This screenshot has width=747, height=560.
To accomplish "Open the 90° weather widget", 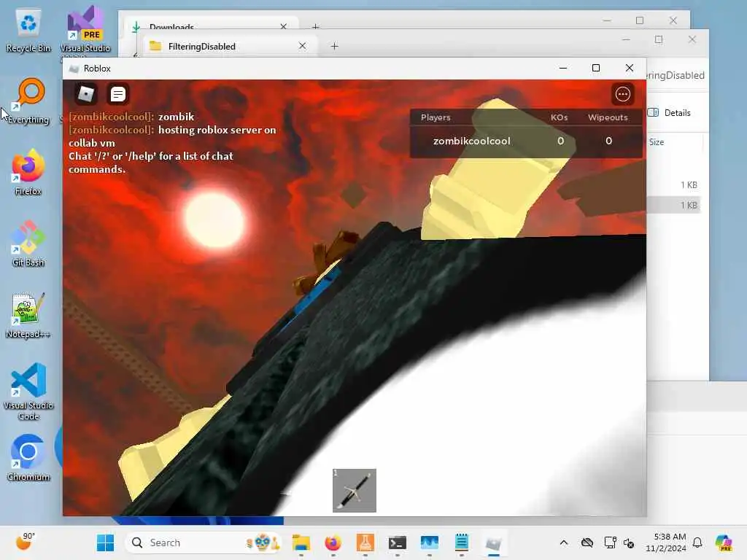I will pos(25,542).
